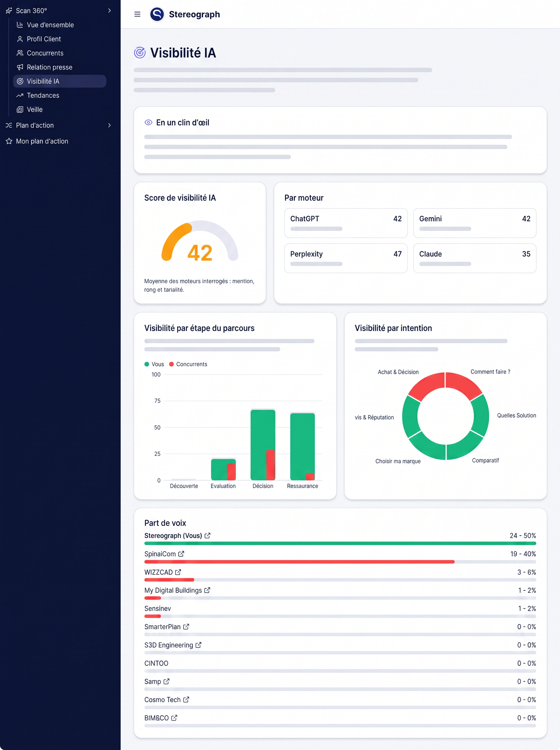Click the "Sensinev" competitor name
Image resolution: width=560 pixels, height=750 pixels.
(x=157, y=608)
